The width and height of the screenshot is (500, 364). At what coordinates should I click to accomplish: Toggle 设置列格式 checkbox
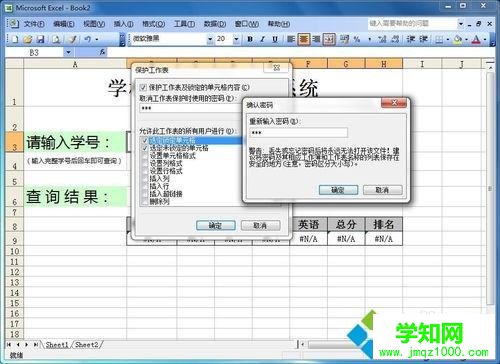(145, 163)
